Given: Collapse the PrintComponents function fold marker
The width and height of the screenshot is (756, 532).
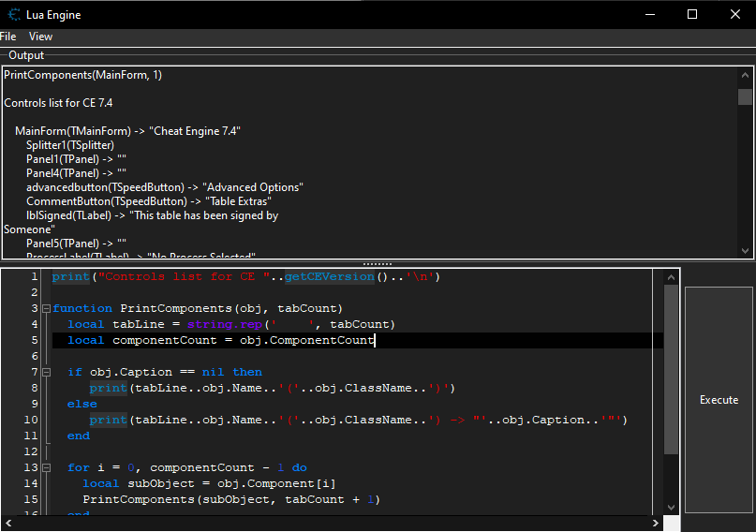Looking at the screenshot, I should tap(46, 308).
